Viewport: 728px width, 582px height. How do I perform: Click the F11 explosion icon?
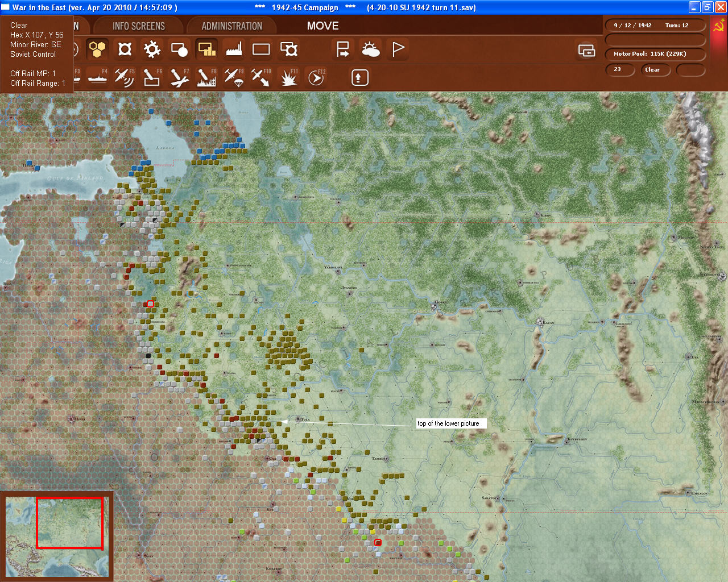click(288, 77)
